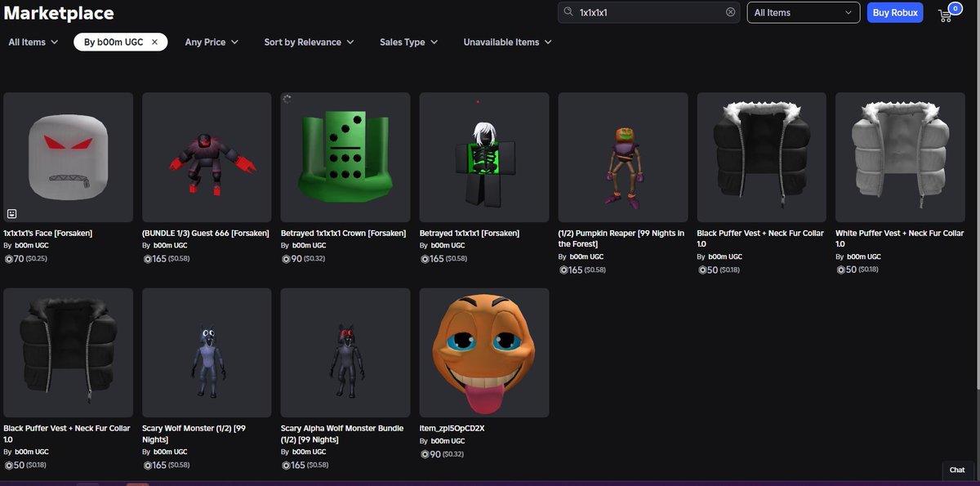
Task: Remove the By b00m UGC filter
Action: coord(154,42)
